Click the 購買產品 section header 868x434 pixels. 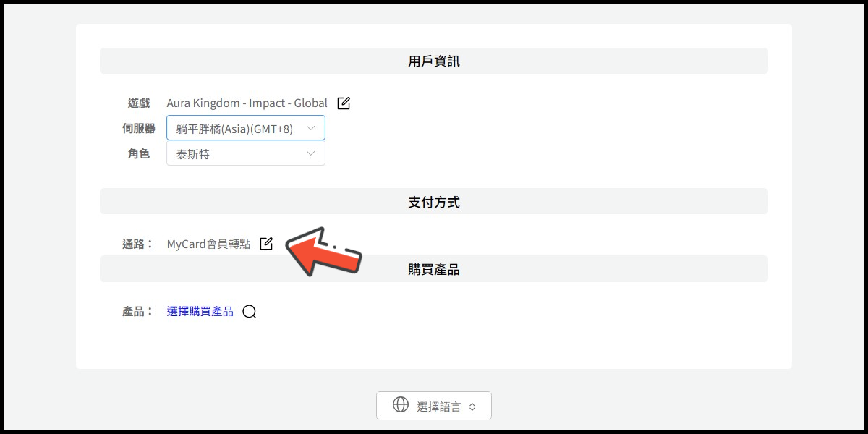[x=434, y=269]
